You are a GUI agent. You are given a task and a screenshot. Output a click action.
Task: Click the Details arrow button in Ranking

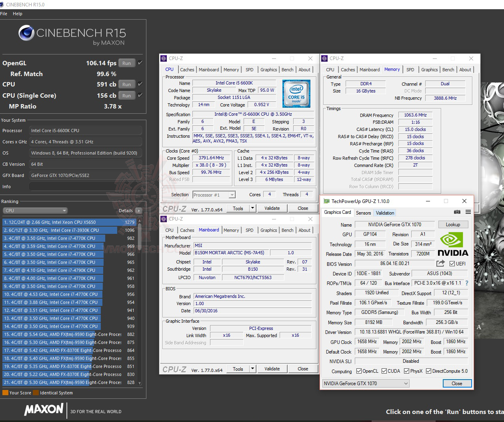(x=138, y=211)
